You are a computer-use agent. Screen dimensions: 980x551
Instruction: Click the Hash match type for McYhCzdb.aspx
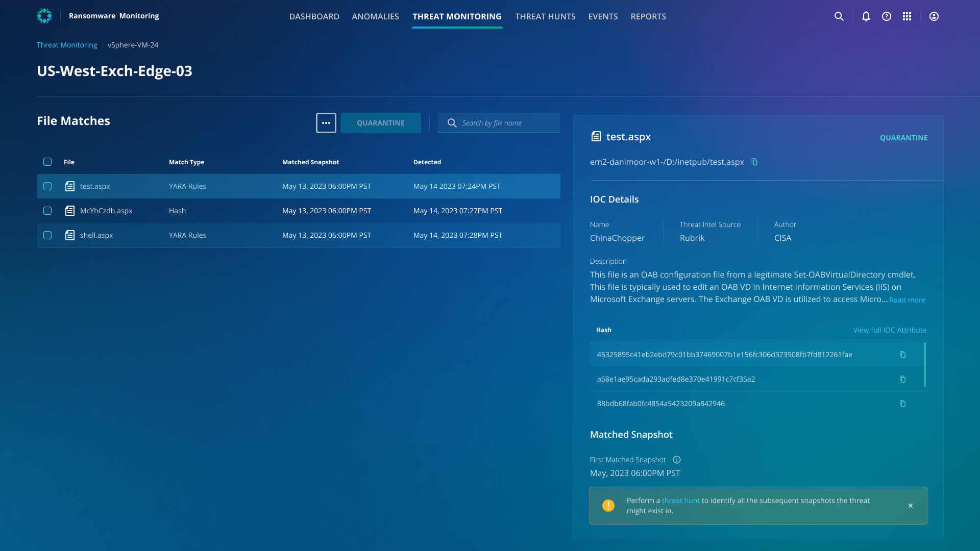click(x=177, y=211)
